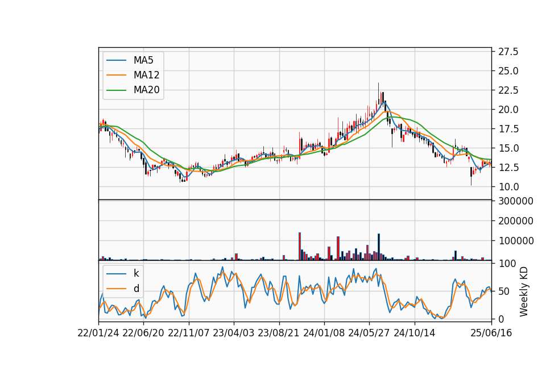Click the k legend label in KD panel
The width and height of the screenshot is (546, 392).
point(136,273)
